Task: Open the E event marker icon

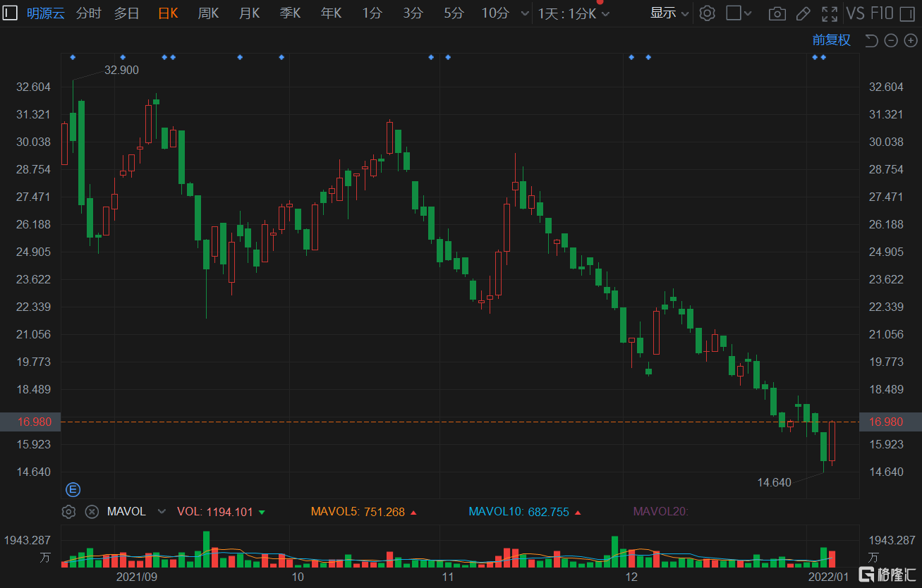Action: pos(73,489)
